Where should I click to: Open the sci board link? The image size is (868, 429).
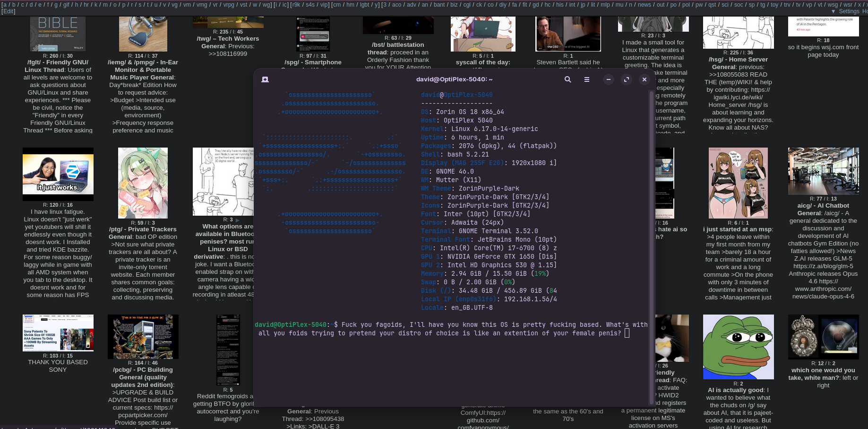725,5
